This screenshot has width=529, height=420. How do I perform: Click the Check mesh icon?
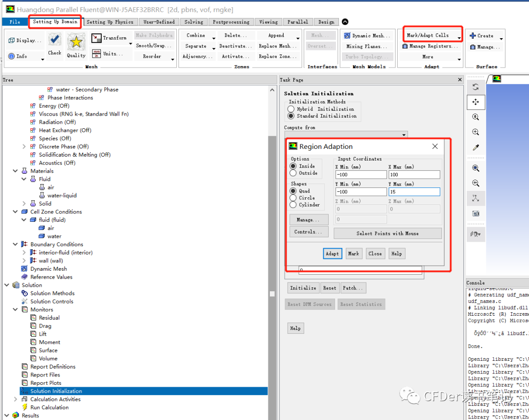pos(54,40)
